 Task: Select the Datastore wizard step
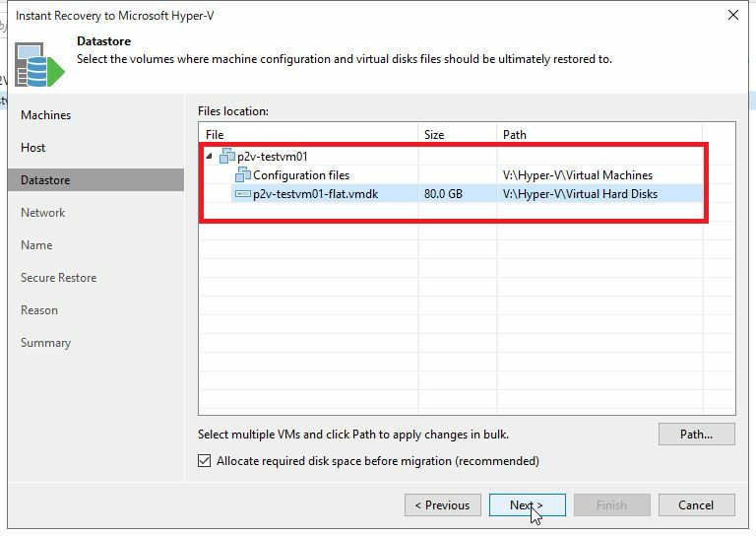tap(45, 180)
